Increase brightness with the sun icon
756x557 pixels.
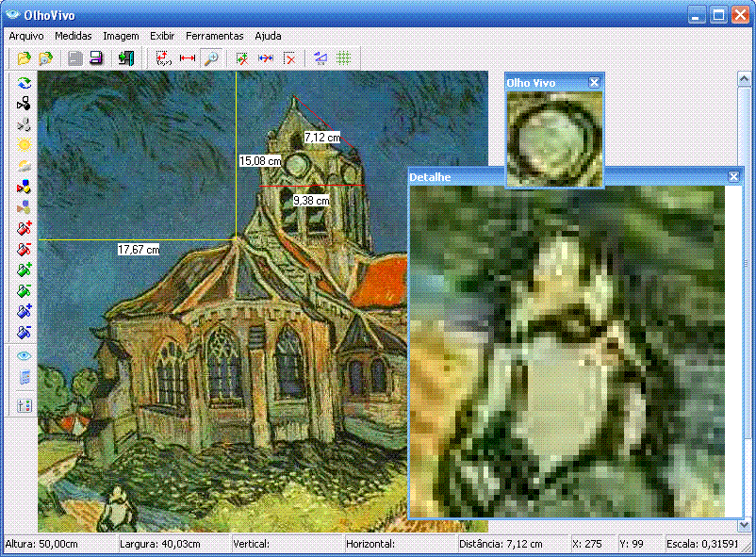coord(25,145)
